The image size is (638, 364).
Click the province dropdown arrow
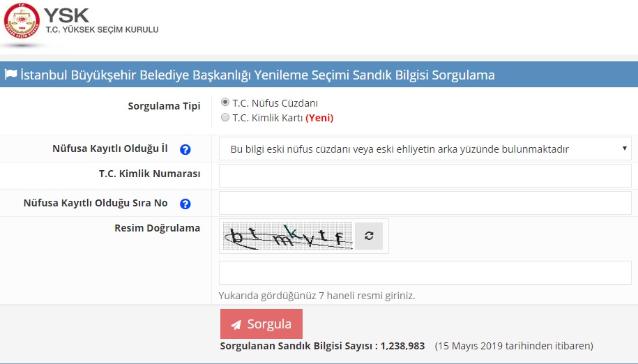623,149
